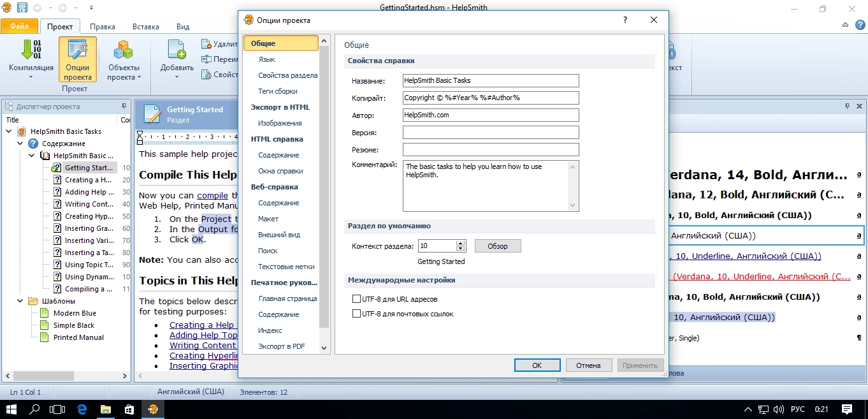This screenshot has width=868, height=419.
Task: Click the Getting Started topic page icon in editor header
Action: 152,114
